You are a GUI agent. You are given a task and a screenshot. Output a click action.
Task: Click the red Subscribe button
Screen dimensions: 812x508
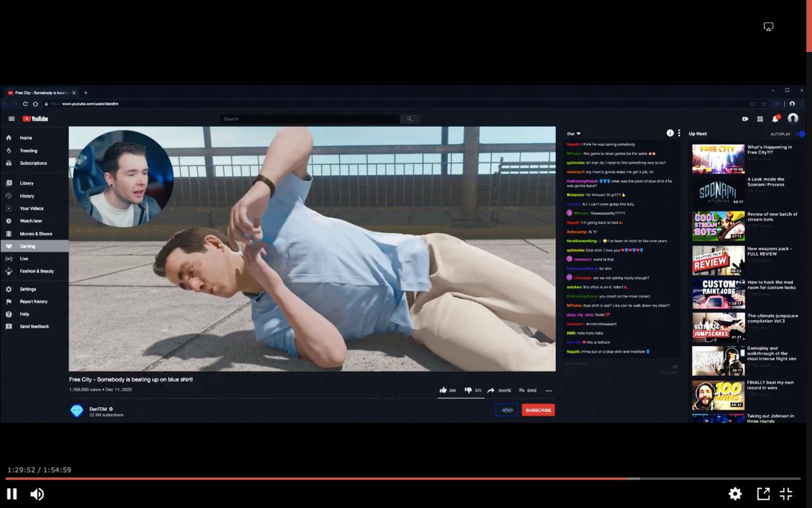tap(538, 410)
